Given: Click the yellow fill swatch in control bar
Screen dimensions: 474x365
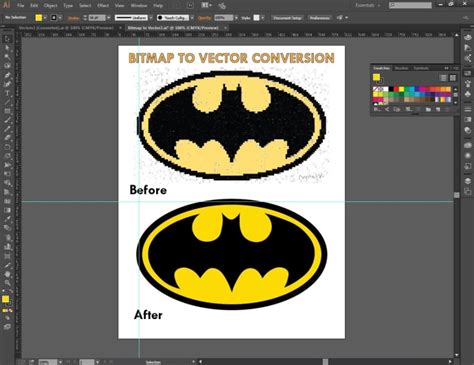Looking at the screenshot, I should coord(39,18).
